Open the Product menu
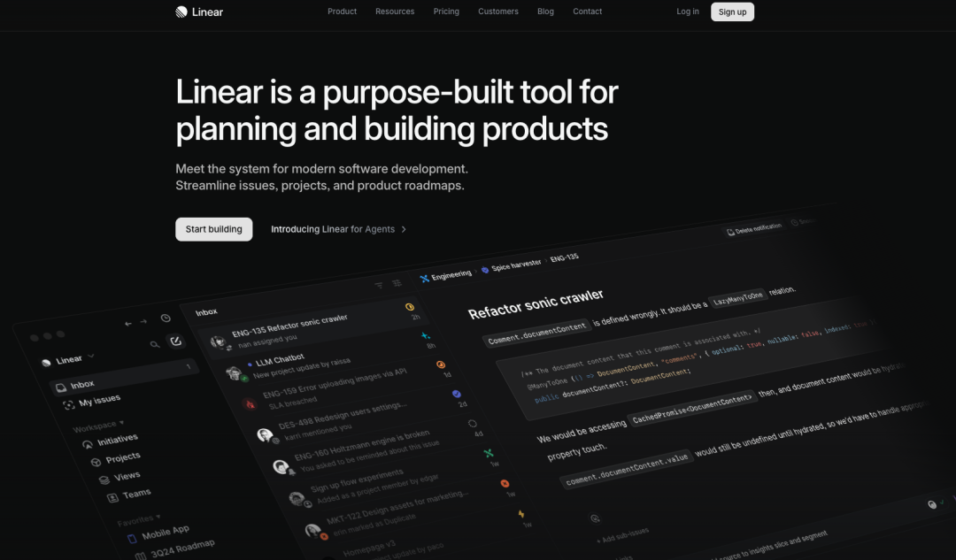This screenshot has height=560, width=956. 342,12
